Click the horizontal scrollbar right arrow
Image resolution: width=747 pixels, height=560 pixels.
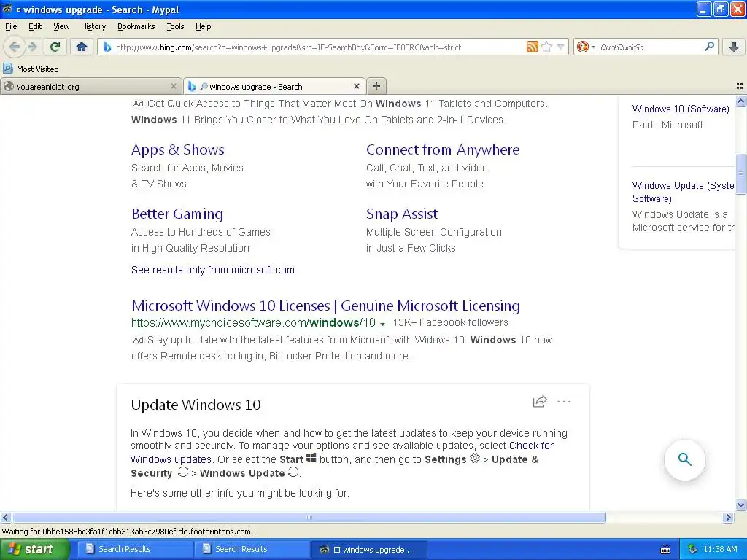(x=728, y=517)
